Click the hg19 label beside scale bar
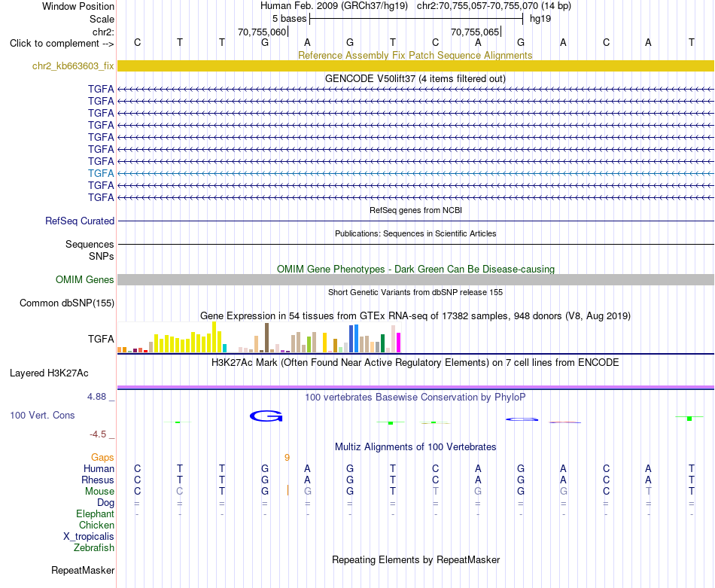This screenshot has height=588, width=715. [540, 19]
